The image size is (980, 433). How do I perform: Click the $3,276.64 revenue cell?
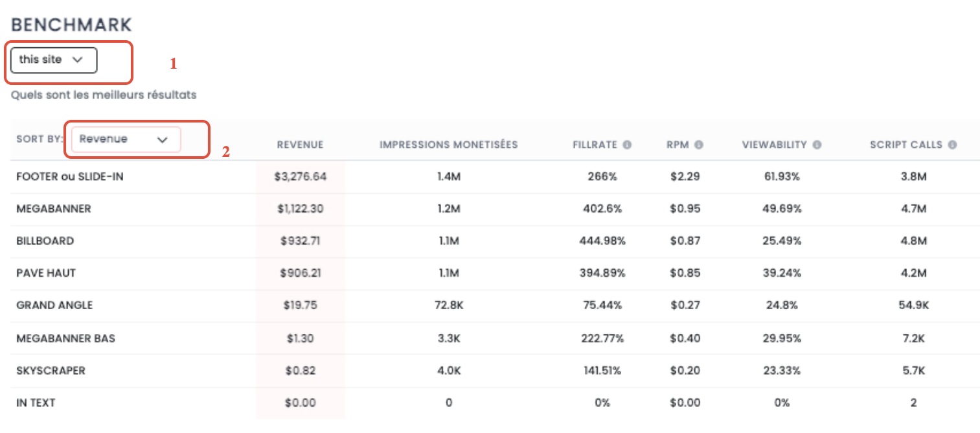tap(300, 176)
